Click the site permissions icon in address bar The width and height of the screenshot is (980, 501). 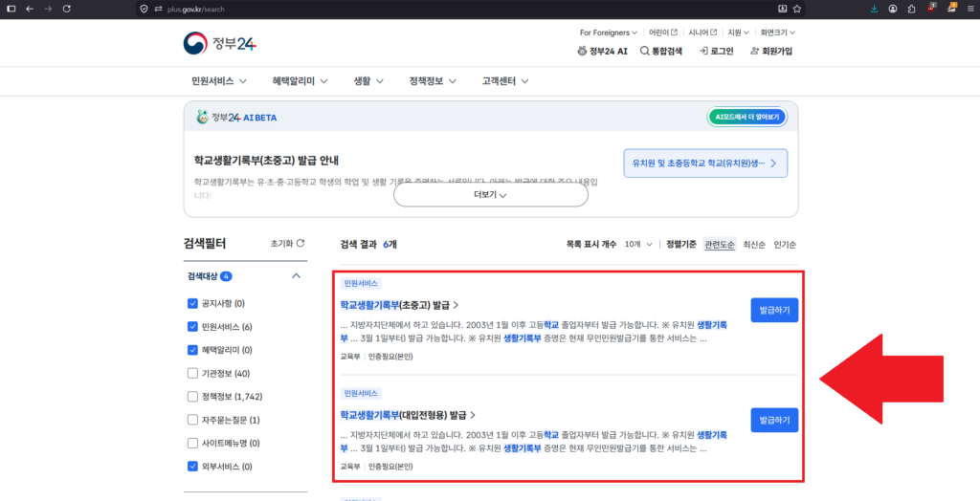click(x=158, y=9)
